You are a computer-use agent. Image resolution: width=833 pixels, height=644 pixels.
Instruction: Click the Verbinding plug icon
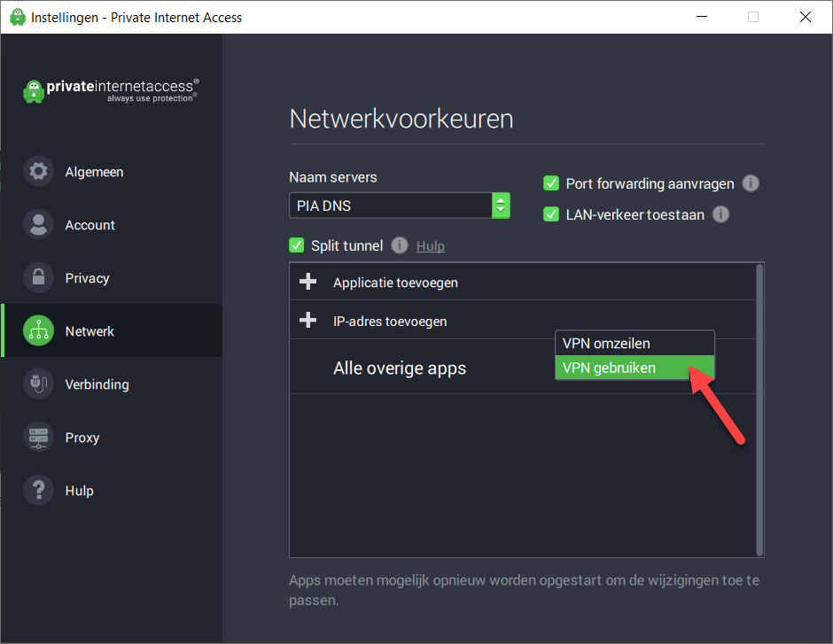(x=38, y=384)
